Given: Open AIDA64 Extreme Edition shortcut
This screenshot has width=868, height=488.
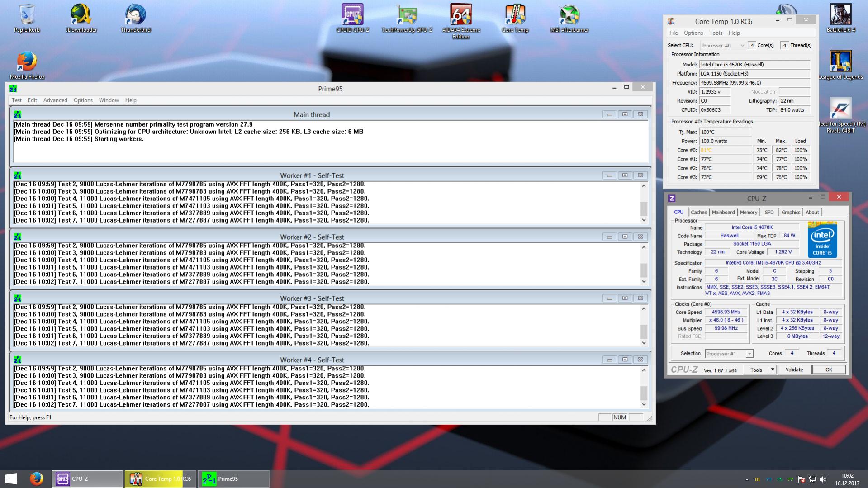Looking at the screenshot, I should click(x=460, y=22).
